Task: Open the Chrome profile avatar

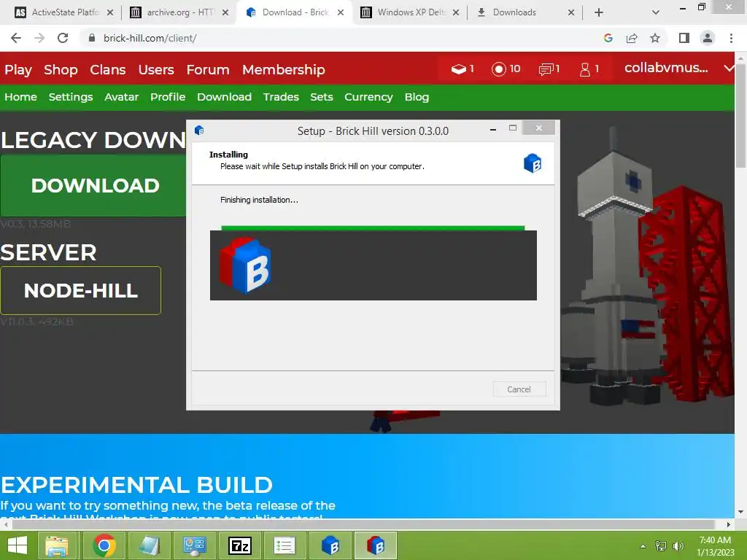Action: pos(708,38)
